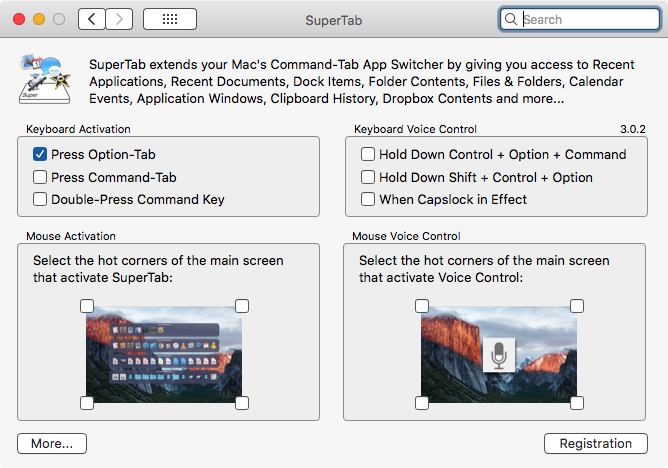The width and height of the screenshot is (668, 468).
Task: Minimize the SuperTab window
Action: pyautogui.click(x=39, y=19)
